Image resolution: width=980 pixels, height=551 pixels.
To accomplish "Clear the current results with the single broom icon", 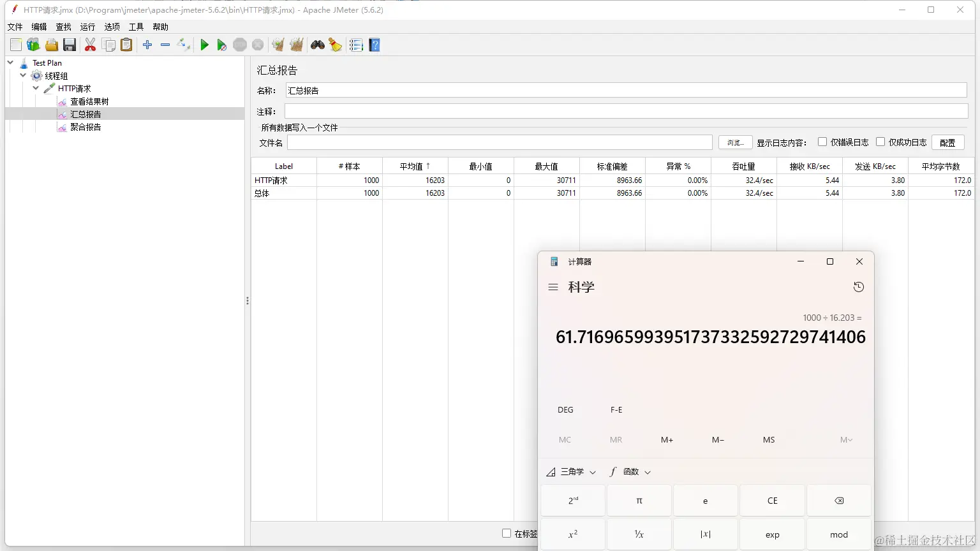I will (x=278, y=45).
